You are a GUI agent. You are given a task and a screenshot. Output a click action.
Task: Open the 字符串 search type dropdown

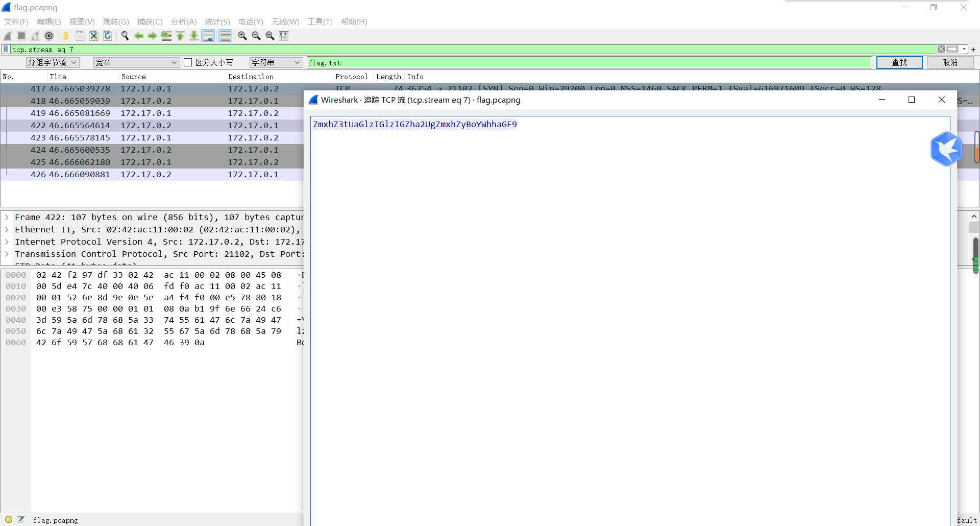(276, 62)
